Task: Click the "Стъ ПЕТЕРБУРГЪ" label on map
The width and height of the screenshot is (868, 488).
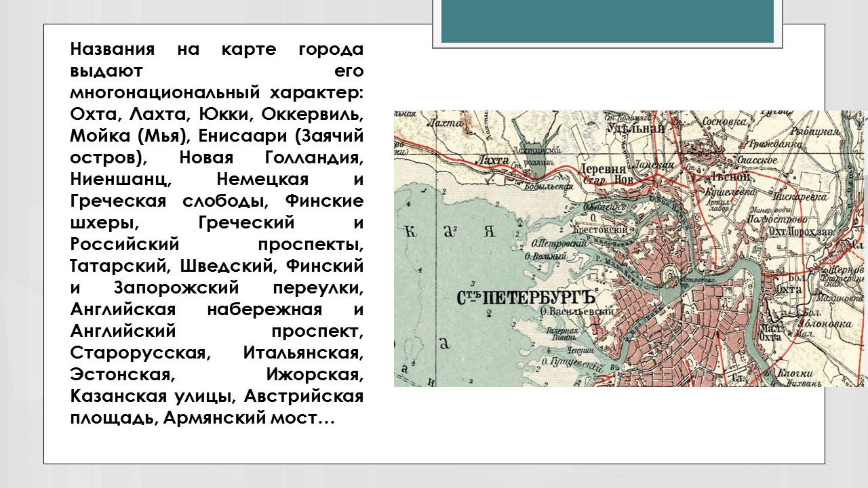Action: click(x=522, y=298)
